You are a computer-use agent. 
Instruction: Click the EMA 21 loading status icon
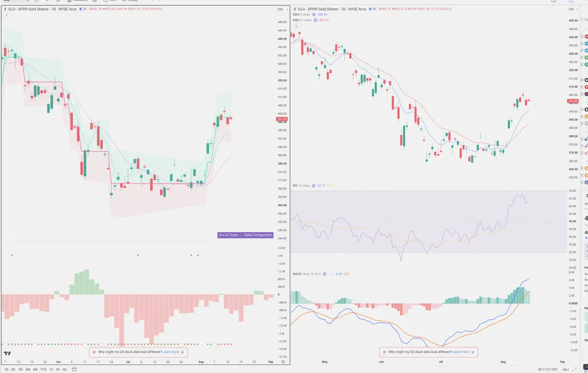316,20
